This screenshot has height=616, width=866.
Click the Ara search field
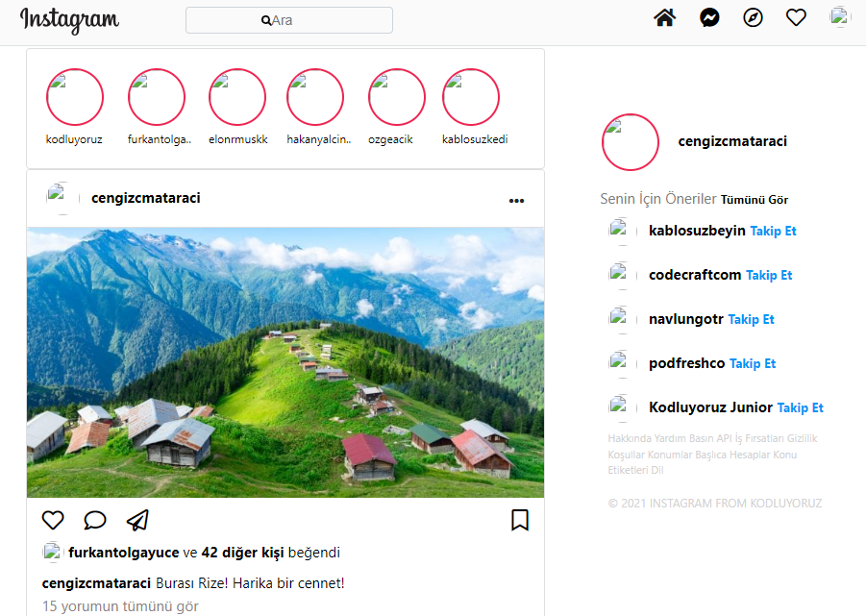[x=288, y=20]
